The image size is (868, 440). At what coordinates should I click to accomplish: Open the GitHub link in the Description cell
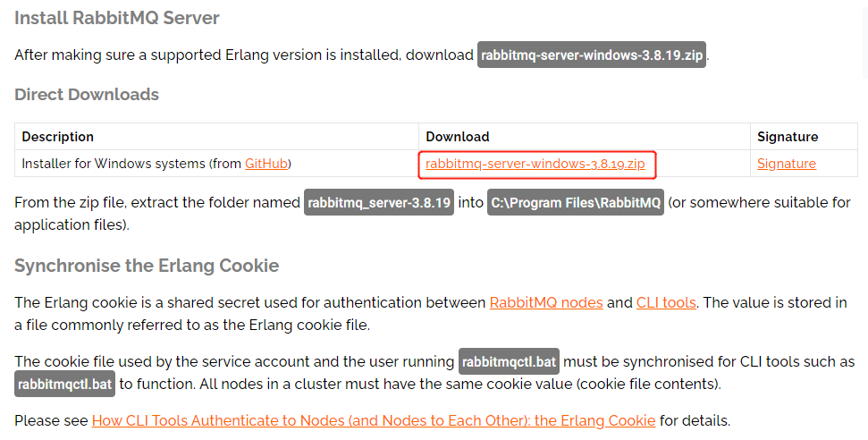(266, 164)
